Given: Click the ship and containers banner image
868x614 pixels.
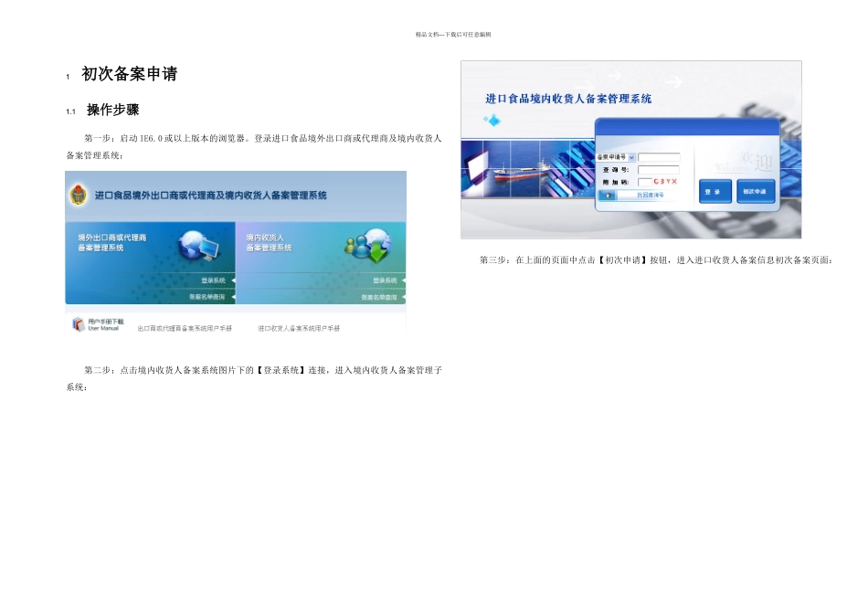Looking at the screenshot, I should [x=528, y=169].
